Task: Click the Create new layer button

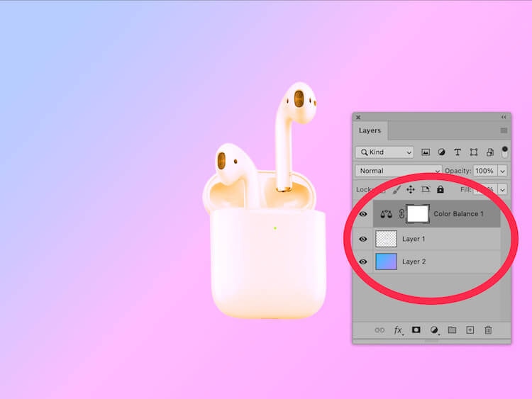Action: click(x=470, y=330)
